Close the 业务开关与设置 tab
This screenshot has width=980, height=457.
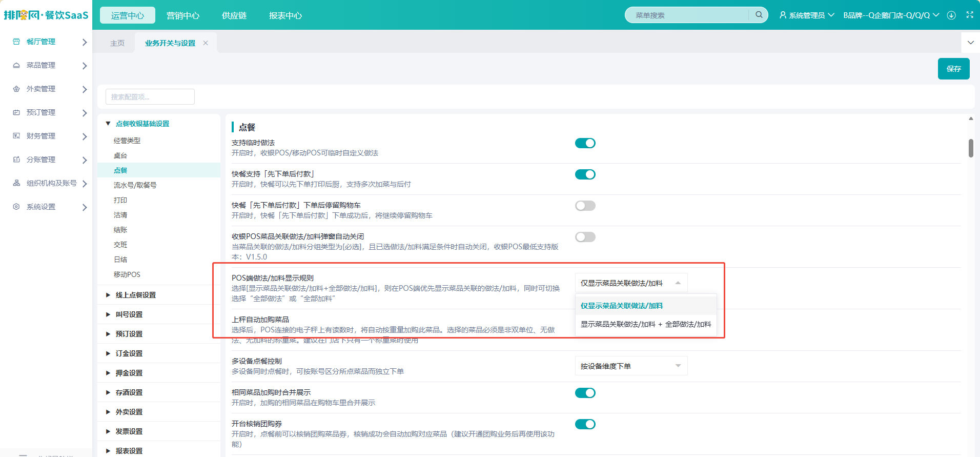click(x=206, y=43)
